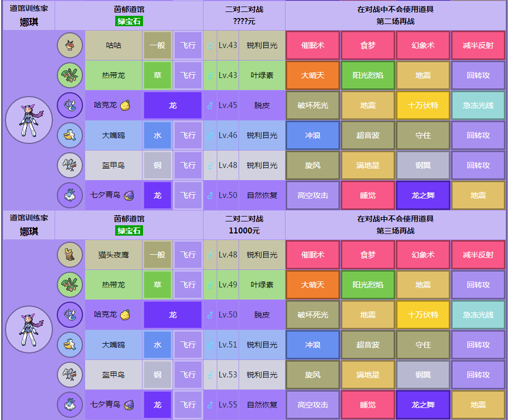
Task: Open the 猫头夜鹰 Pokémon name link
Action: pyautogui.click(x=114, y=255)
